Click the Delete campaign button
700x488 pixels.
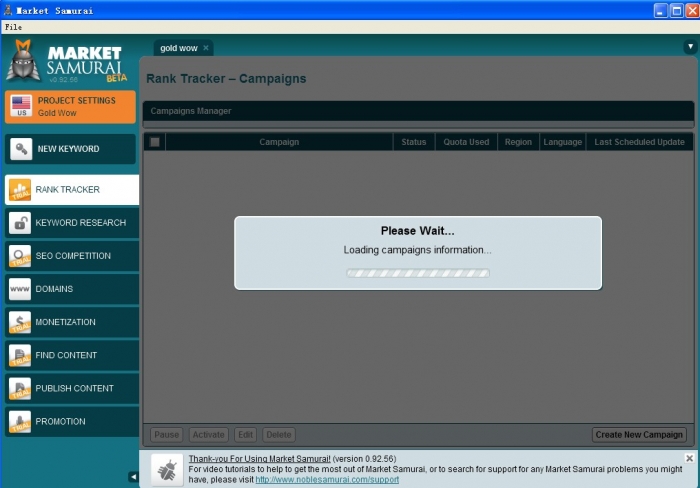pyautogui.click(x=279, y=435)
